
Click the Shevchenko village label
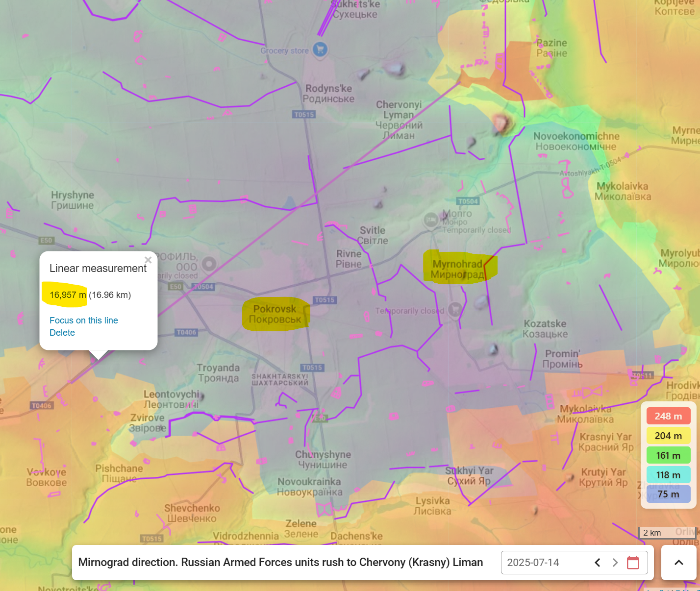pos(192,513)
